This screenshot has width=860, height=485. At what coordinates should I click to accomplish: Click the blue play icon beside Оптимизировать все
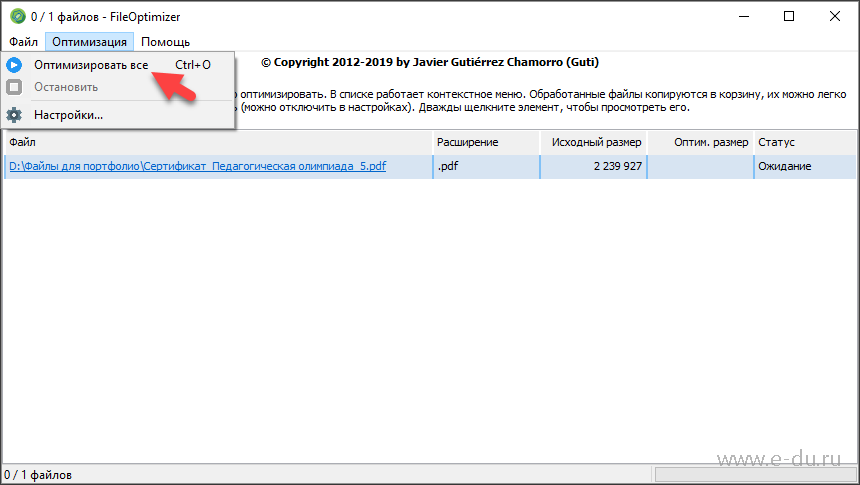click(x=14, y=65)
